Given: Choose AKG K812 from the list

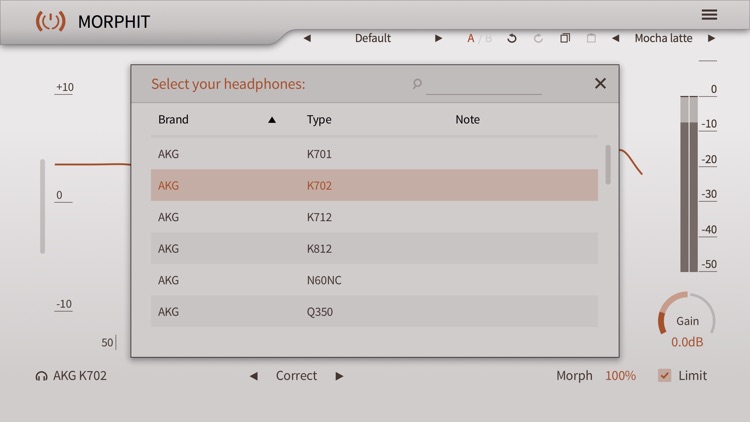Looking at the screenshot, I should [374, 248].
